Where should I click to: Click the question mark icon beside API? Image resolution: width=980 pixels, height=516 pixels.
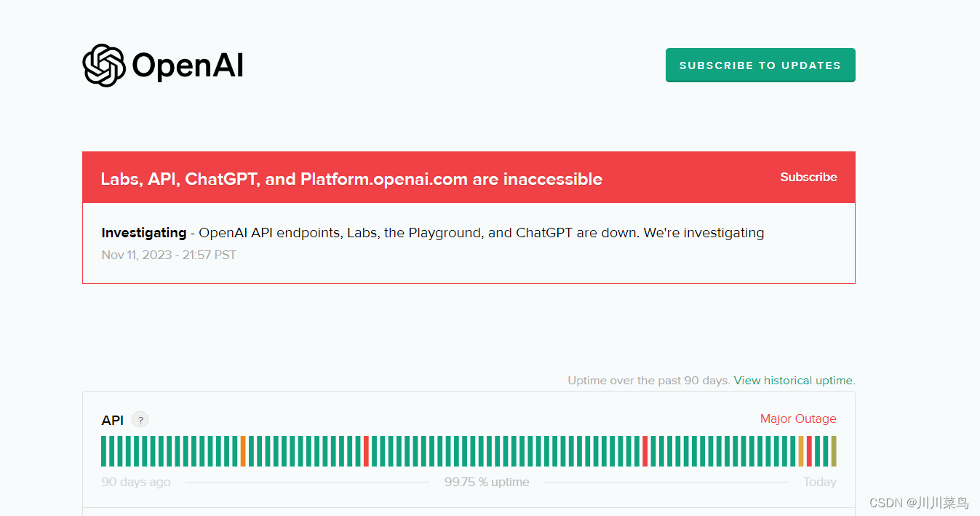pyautogui.click(x=140, y=420)
